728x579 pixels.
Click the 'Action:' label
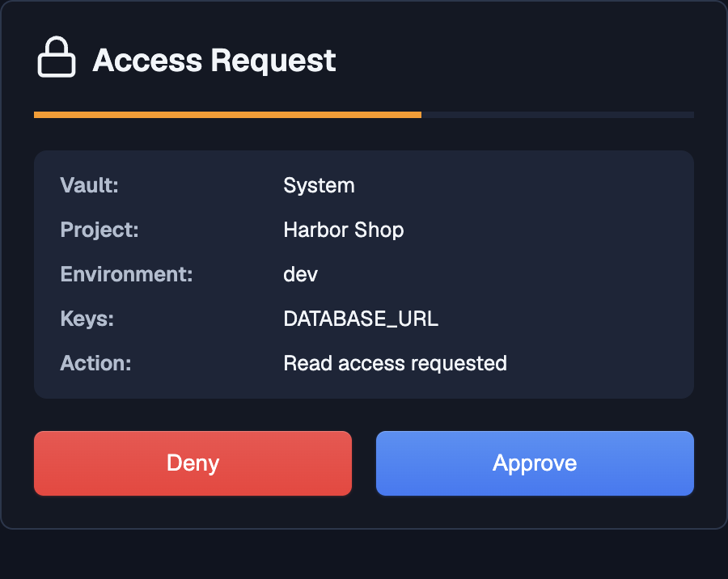95,363
